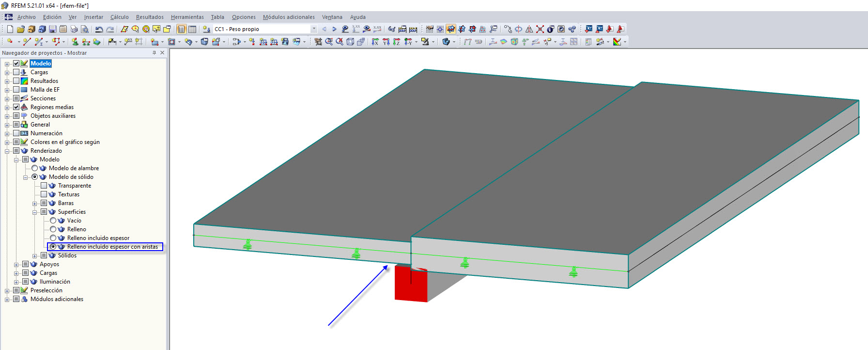Viewport: 868px width, 350px height.
Task: Select 'Preselección' in the navigator
Action: (x=46, y=290)
